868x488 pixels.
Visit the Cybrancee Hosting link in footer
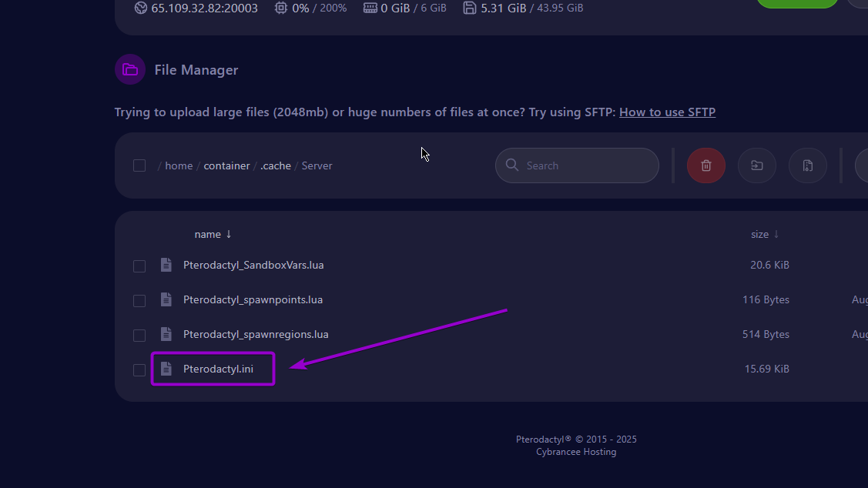pyautogui.click(x=576, y=452)
